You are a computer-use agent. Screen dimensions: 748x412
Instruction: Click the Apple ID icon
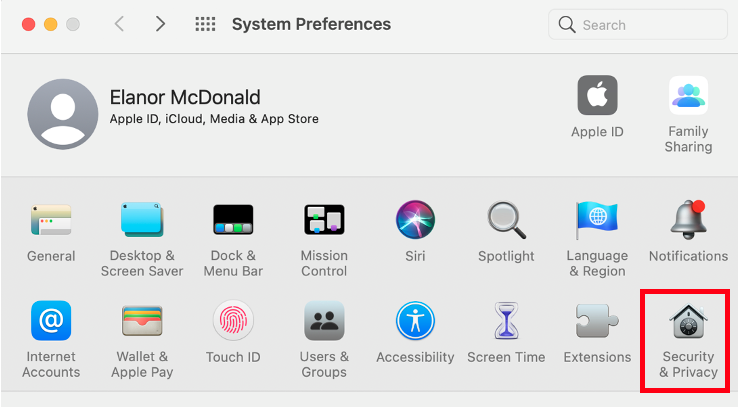pyautogui.click(x=597, y=95)
